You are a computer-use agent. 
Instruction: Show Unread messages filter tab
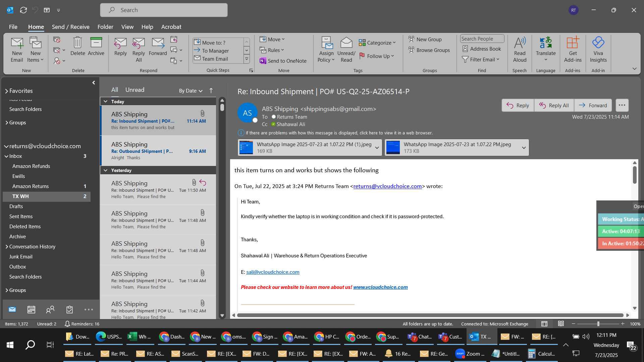pyautogui.click(x=135, y=90)
